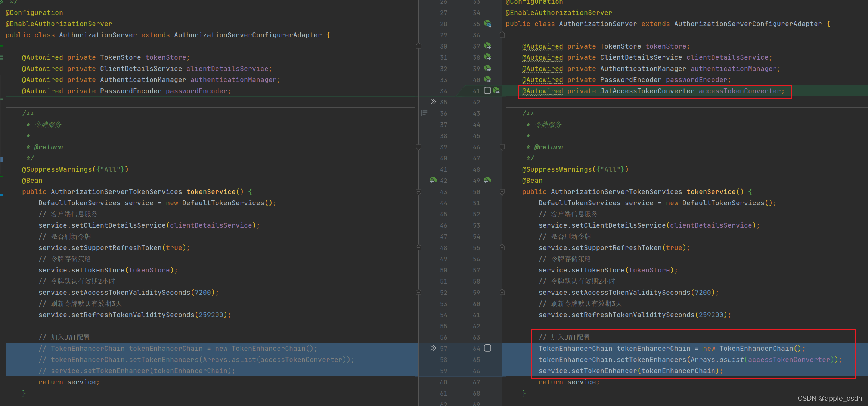Click the autowired icon on right line 38
This screenshot has height=406, width=868.
pos(488,57)
